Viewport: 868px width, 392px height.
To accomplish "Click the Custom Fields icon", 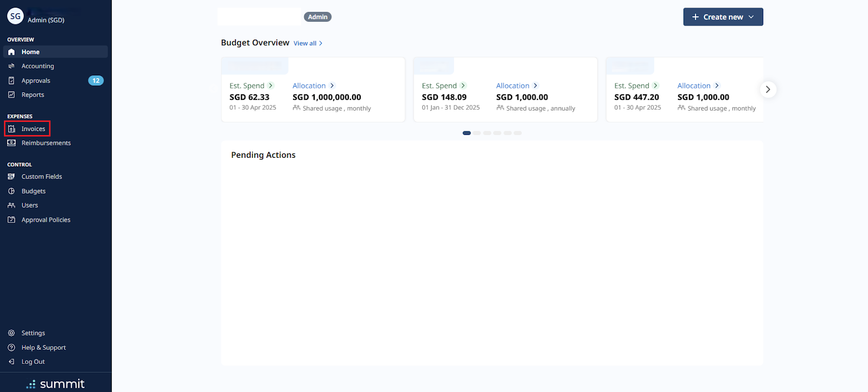I will pyautogui.click(x=11, y=177).
